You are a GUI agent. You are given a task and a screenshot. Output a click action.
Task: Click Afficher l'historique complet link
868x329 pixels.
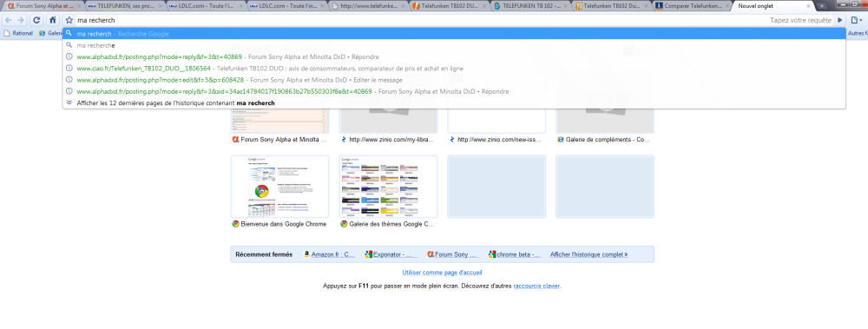(x=589, y=255)
